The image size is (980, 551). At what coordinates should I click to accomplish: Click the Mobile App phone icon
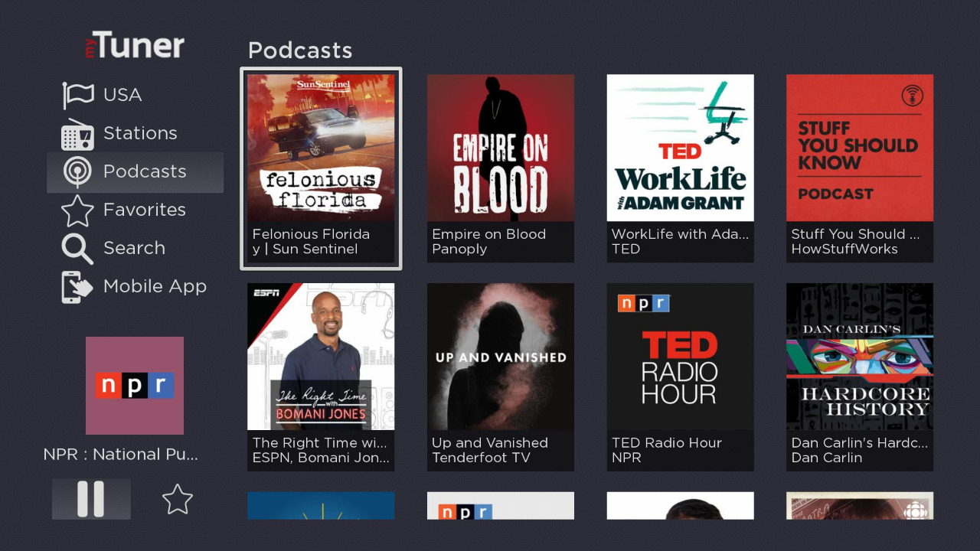click(x=77, y=287)
